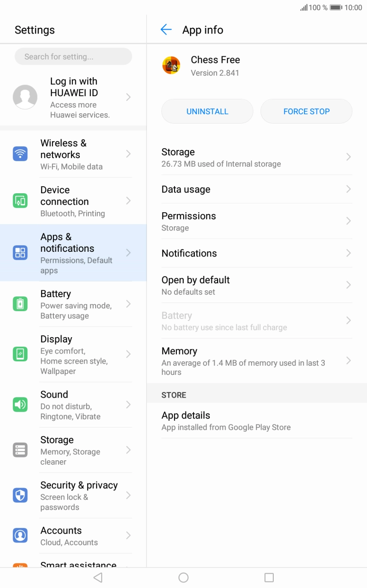Viewport: 367px width, 588px height.
Task: Tap the Display settings icon
Action: [20, 354]
